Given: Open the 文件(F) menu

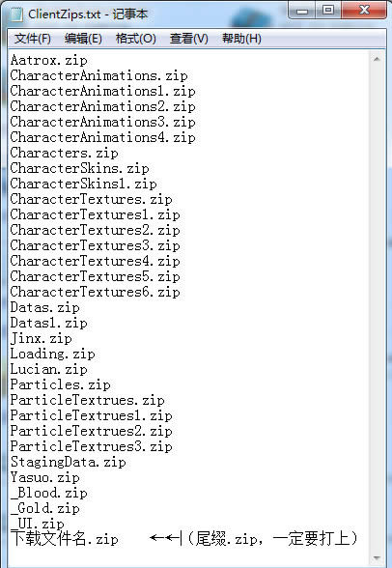Looking at the screenshot, I should [x=33, y=39].
